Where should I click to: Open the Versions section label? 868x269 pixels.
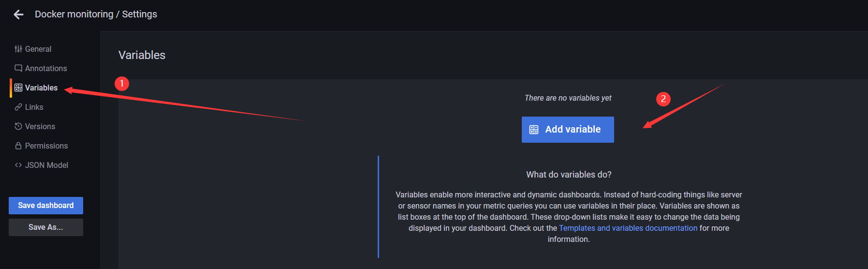(x=40, y=126)
